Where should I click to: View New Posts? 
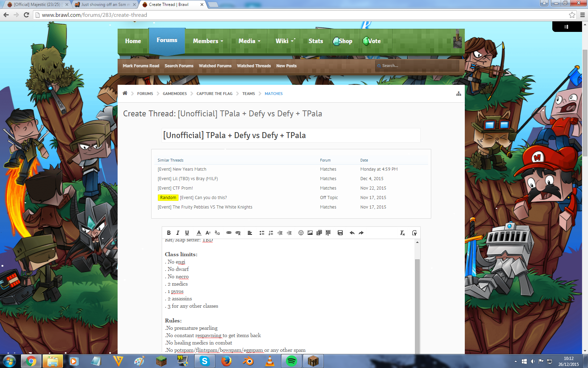(x=286, y=66)
